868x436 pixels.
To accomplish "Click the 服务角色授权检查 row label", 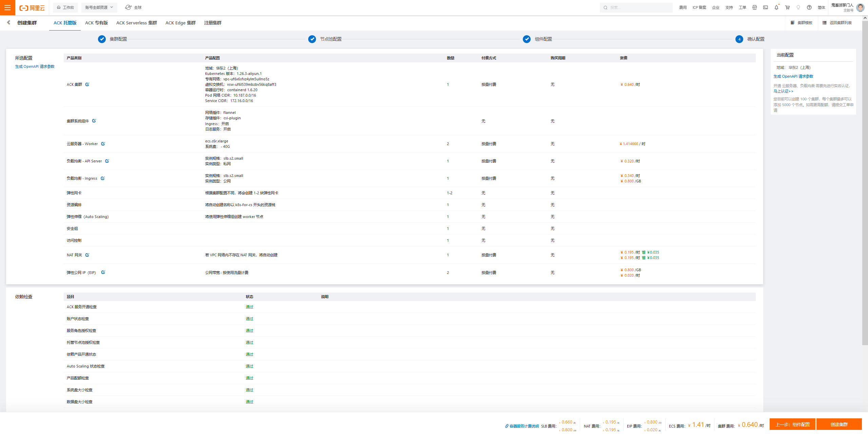I will tap(81, 331).
